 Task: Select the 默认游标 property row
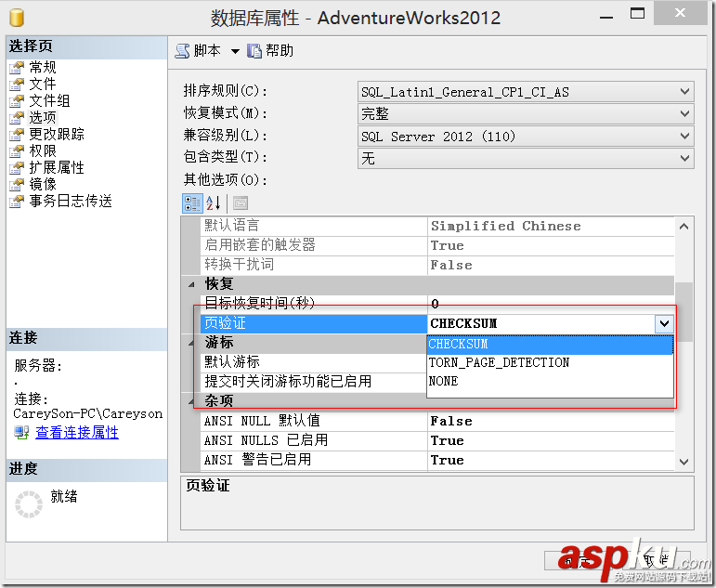point(313,362)
